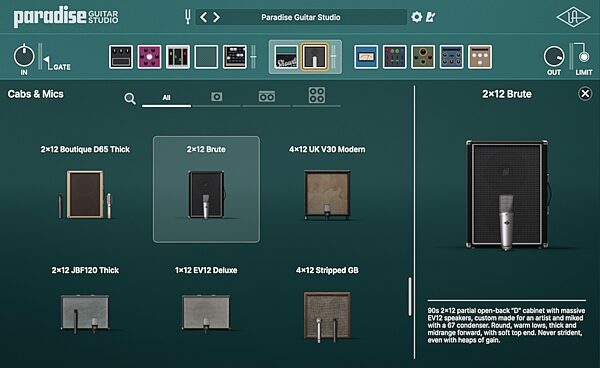600x368 pixels.
Task: Click the cabinet list scrollbar
Action: click(410, 296)
